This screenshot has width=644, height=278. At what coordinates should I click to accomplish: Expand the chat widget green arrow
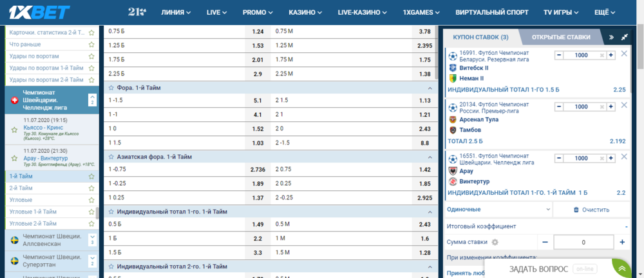623,268
